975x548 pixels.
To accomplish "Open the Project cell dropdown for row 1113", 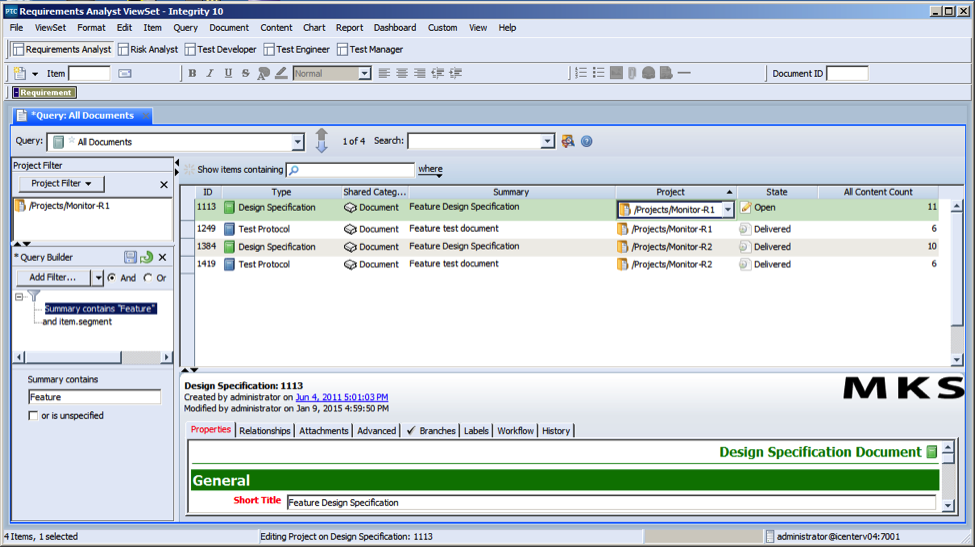I will tap(728, 210).
